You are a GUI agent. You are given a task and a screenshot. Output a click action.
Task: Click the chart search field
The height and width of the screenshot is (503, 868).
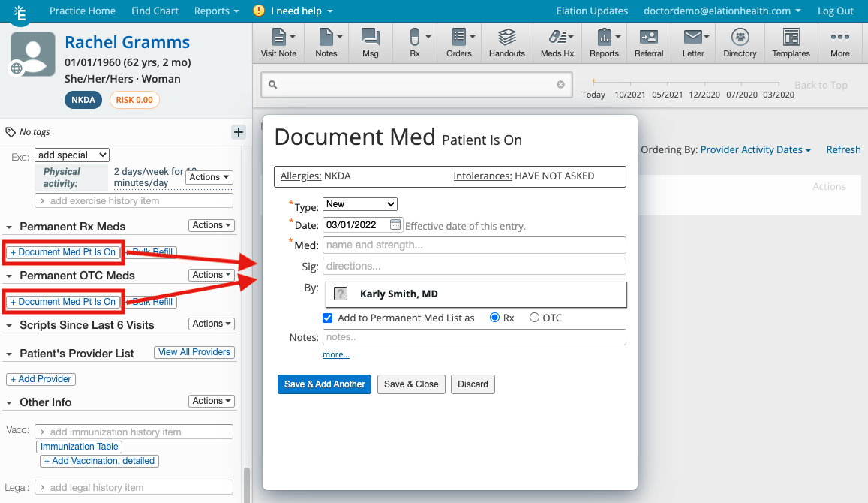point(416,85)
